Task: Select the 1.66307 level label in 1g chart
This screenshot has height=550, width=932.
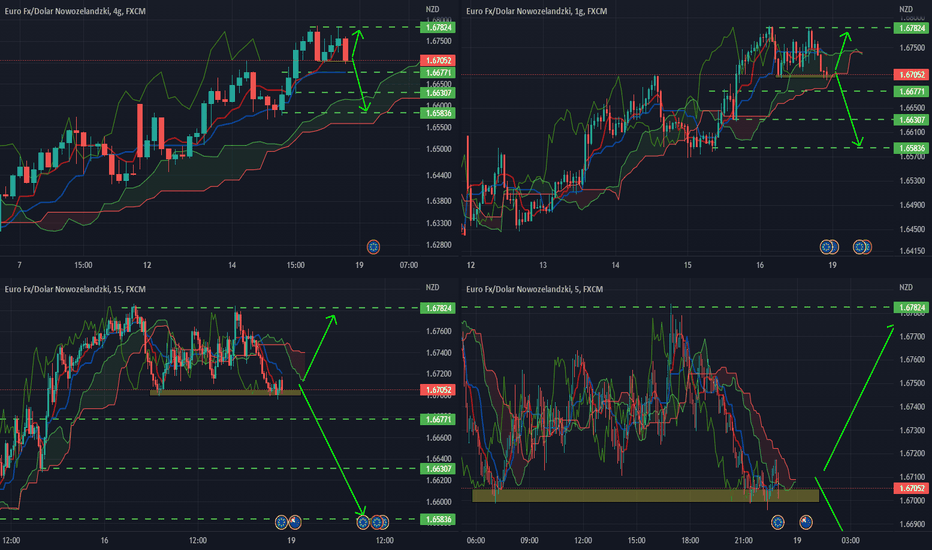Action: tap(911, 120)
